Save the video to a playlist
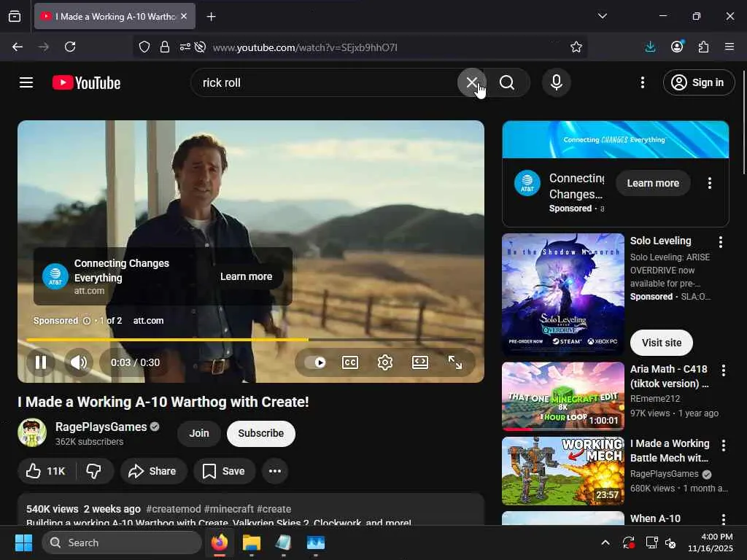 click(224, 471)
